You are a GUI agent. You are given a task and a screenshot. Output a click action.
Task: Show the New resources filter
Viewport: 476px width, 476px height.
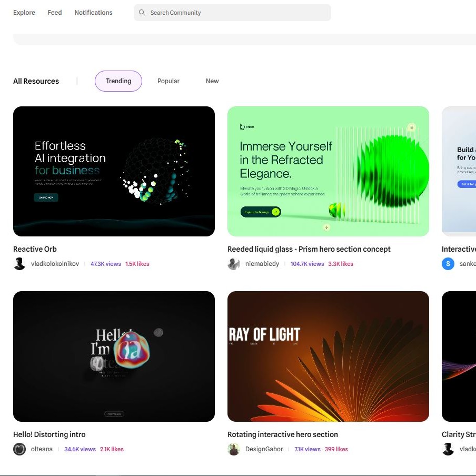(x=212, y=81)
